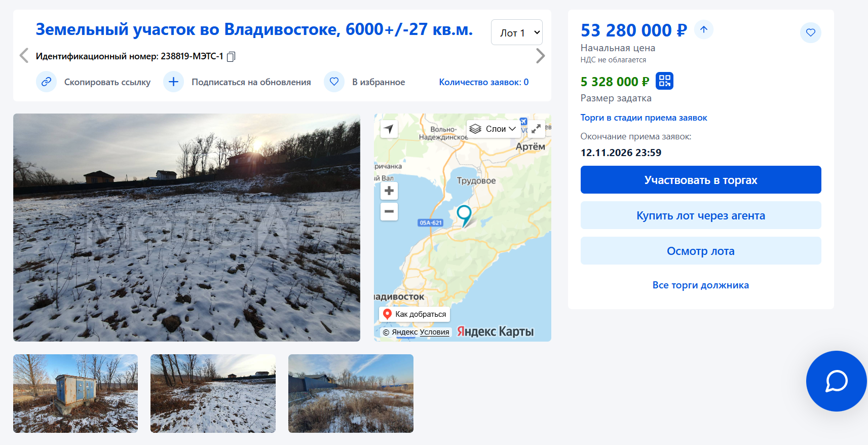Add lot to favorites via heart in price panel
868x445 pixels.
(811, 32)
